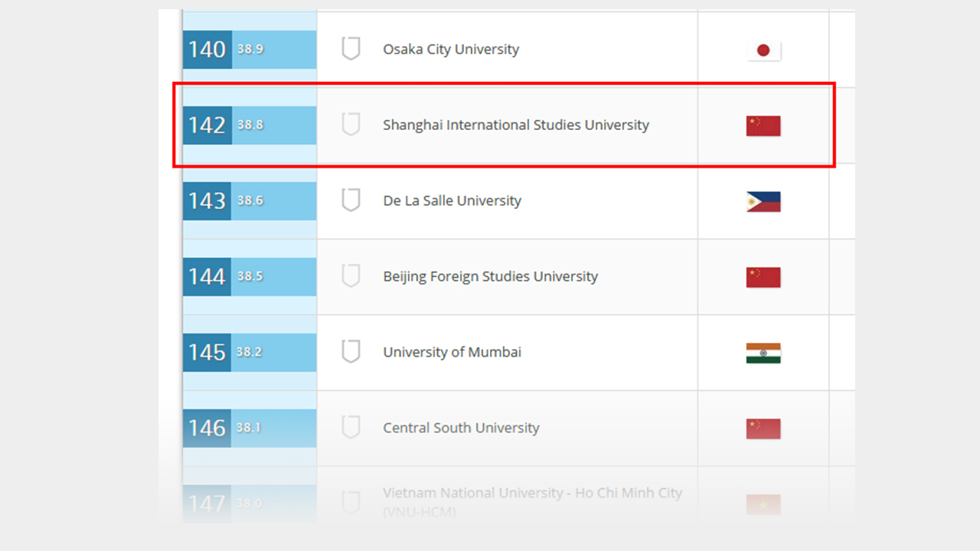Screen dimensions: 980x551
Task: Click China flag in Shanghai International Studies row
Action: [763, 126]
